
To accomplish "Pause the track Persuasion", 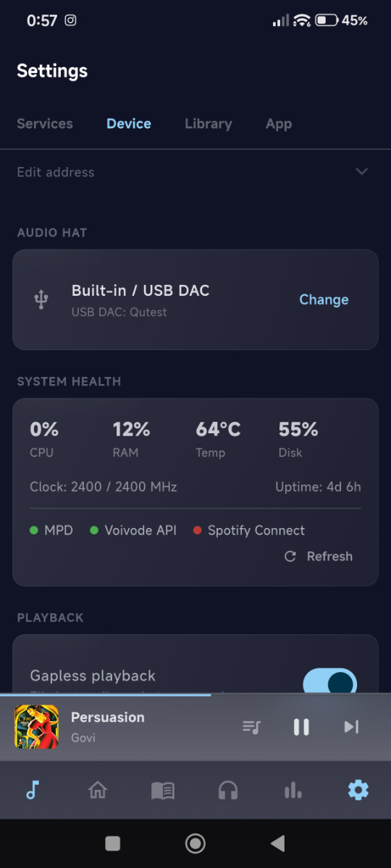I will pyautogui.click(x=301, y=727).
